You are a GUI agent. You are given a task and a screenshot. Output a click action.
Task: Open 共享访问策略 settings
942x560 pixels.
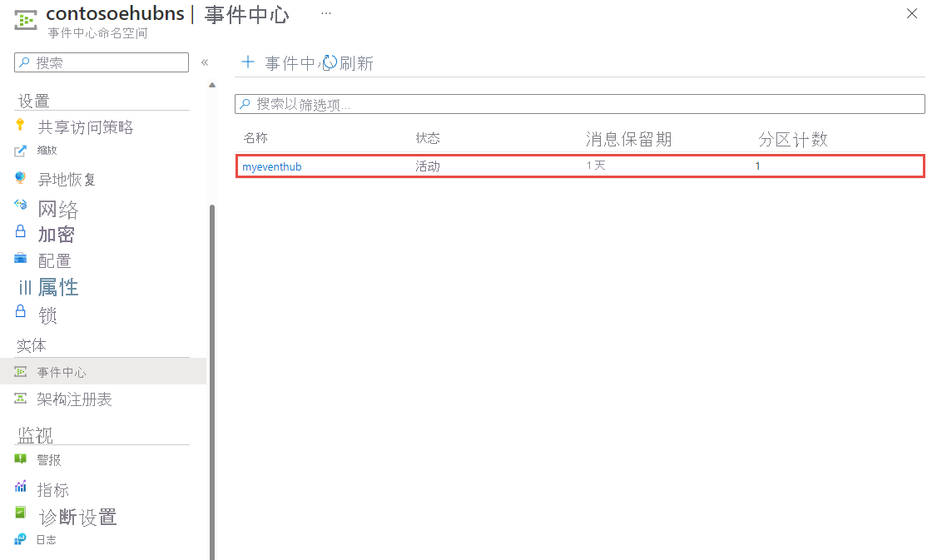(x=86, y=126)
